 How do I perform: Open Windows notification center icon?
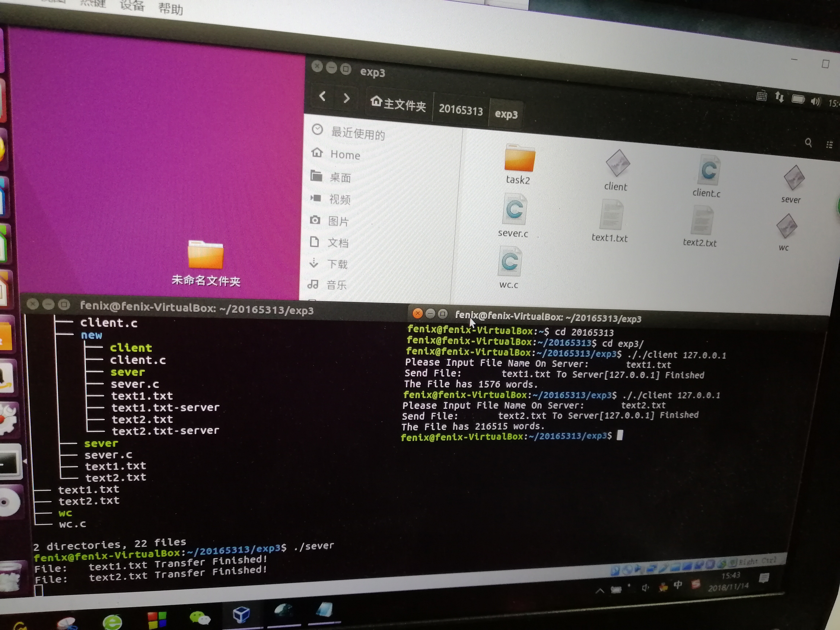click(764, 578)
